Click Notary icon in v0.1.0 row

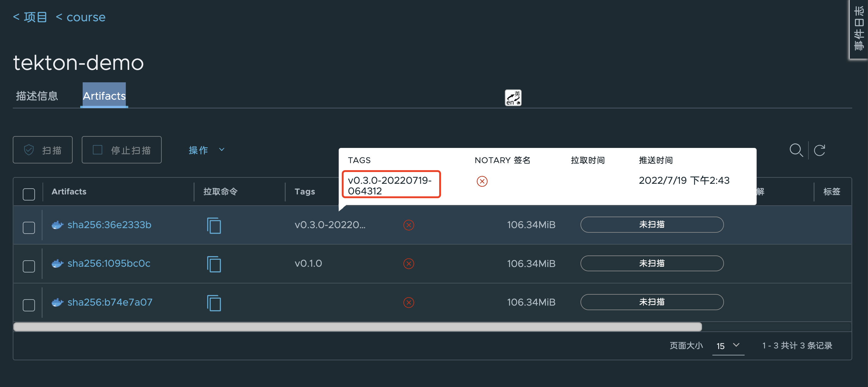[408, 263]
